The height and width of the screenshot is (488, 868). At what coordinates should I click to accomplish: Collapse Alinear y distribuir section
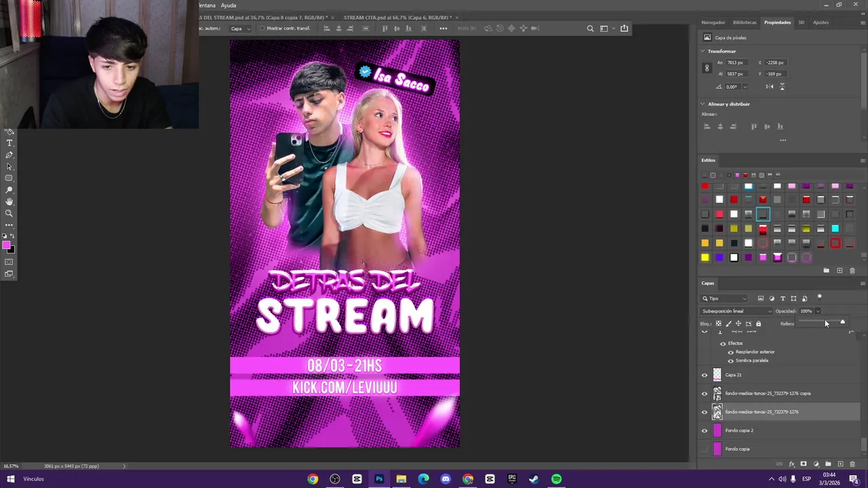coord(703,104)
